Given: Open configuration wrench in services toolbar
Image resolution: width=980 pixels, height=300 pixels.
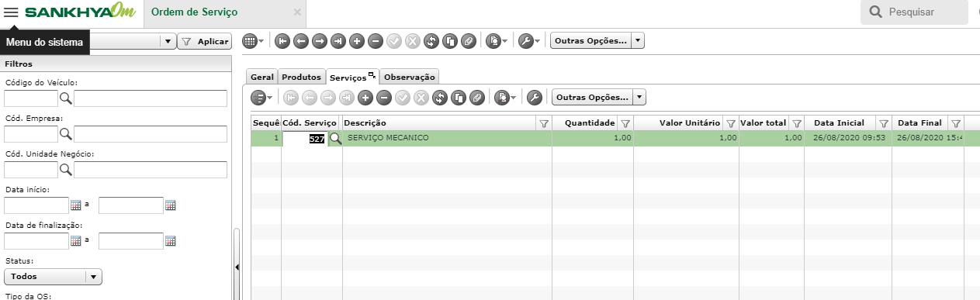Looking at the screenshot, I should (534, 98).
